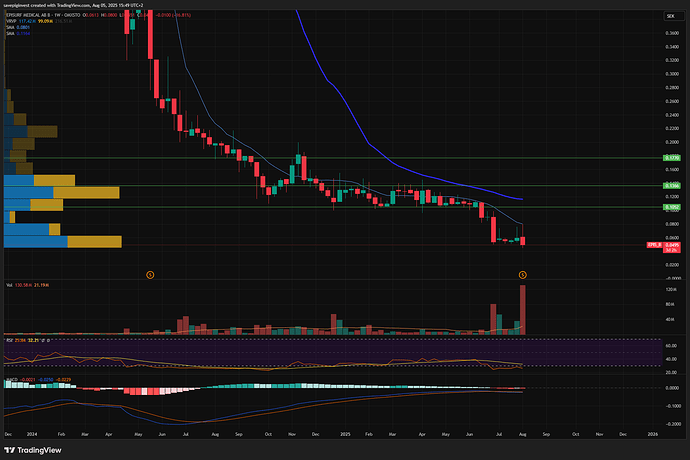Click the S event marker under the latest candle
This screenshot has width=690, height=460.
(x=522, y=275)
